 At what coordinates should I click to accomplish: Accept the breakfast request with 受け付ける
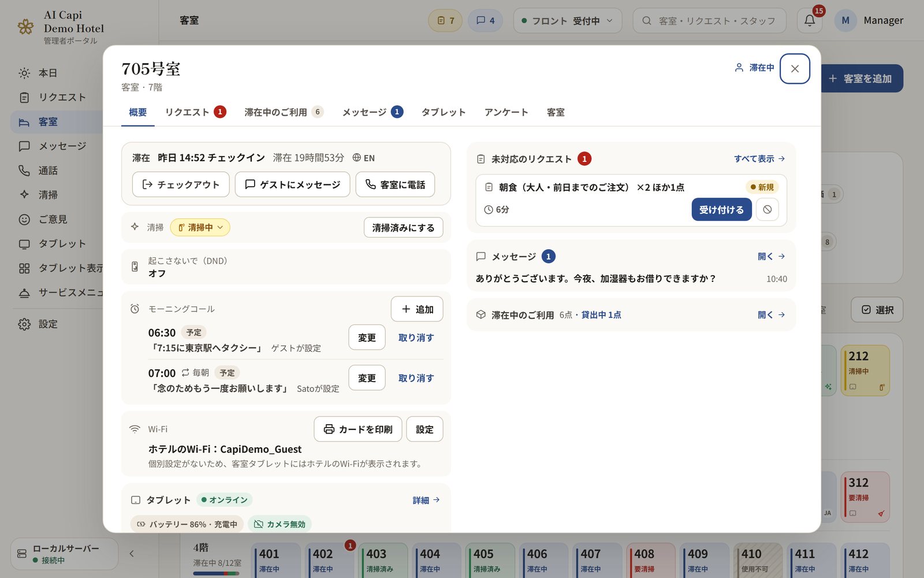[721, 209]
